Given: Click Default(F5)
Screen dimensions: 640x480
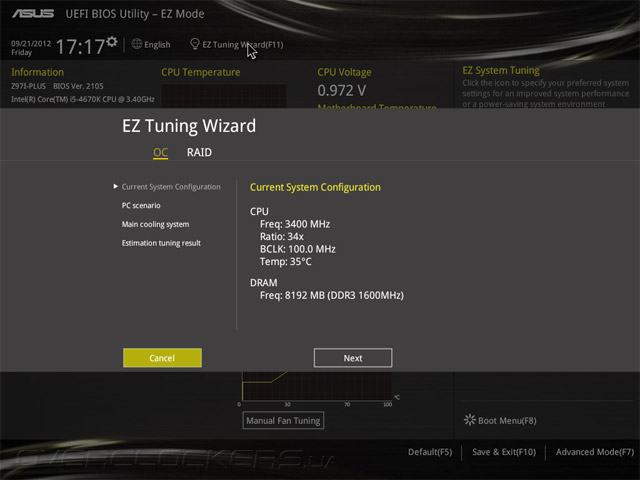Looking at the screenshot, I should (430, 452).
